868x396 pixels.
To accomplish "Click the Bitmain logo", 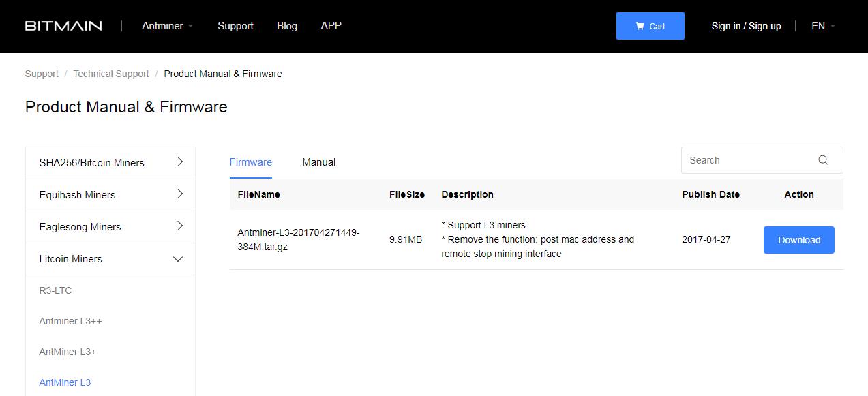I will 63,26.
